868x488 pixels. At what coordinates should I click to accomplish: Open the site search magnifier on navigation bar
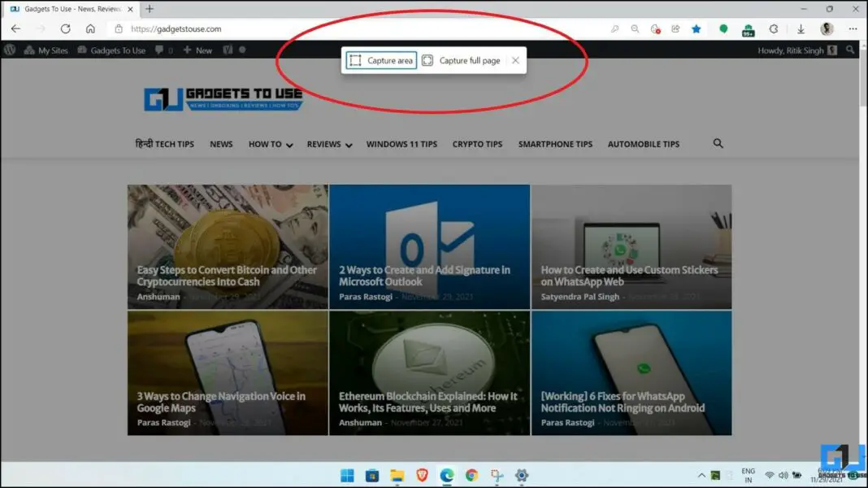coord(718,143)
